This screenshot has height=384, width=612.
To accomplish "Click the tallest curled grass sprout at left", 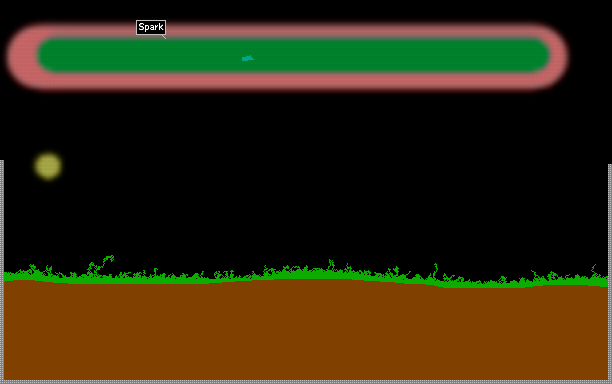I will coord(101,265).
